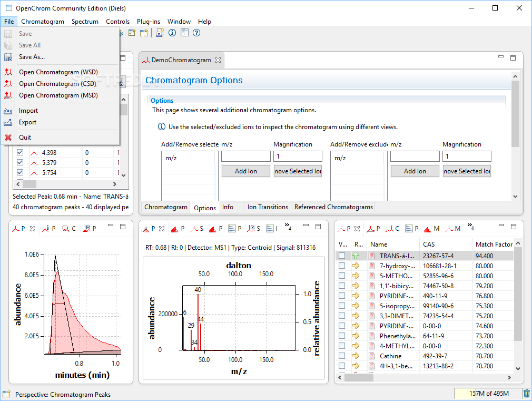Screen dimensions: 532x401
Task: Show hidden tabs chevron in targets panel
Action: [470, 227]
